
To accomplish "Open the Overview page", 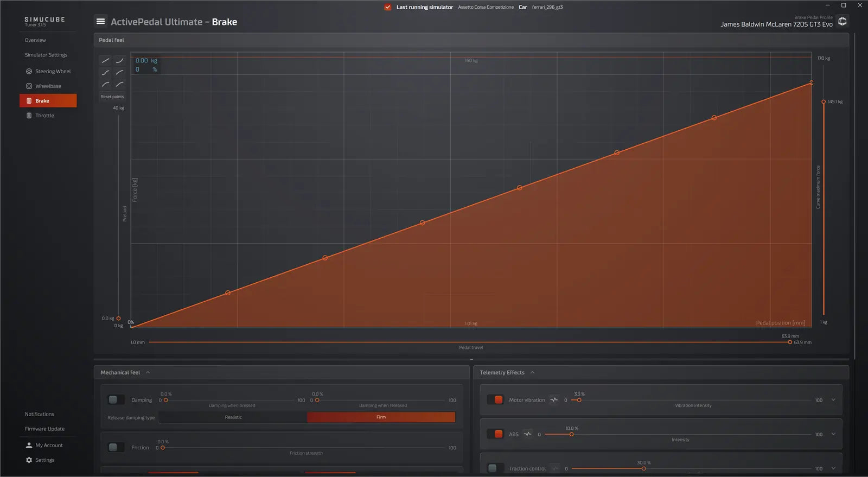I will pyautogui.click(x=35, y=40).
